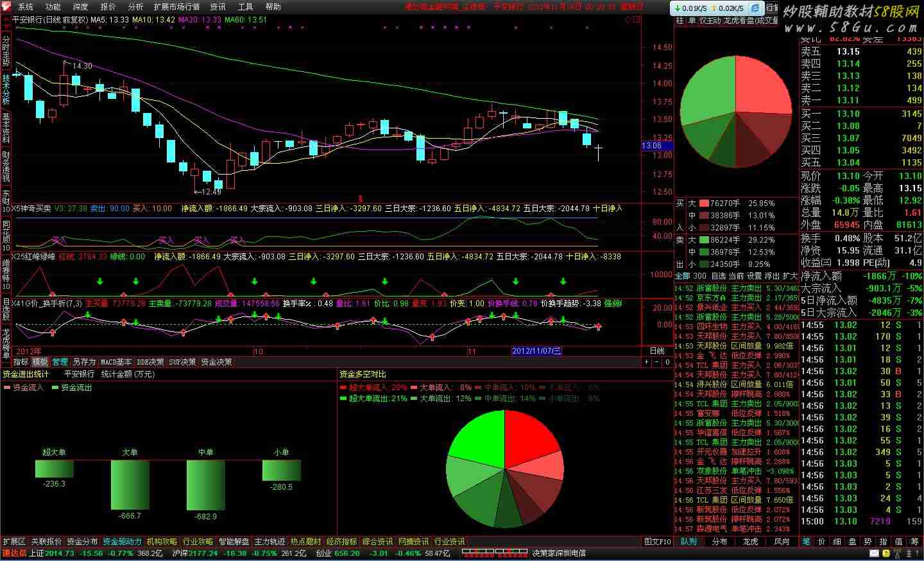This screenshot has width=924, height=561.
Task: Click the 通达信 logo in status bar
Action: [14, 553]
